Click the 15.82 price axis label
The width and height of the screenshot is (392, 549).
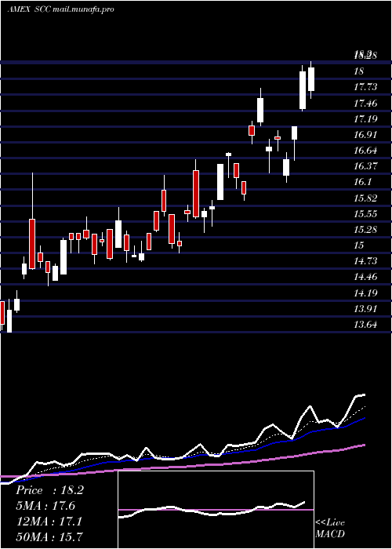(x=365, y=198)
